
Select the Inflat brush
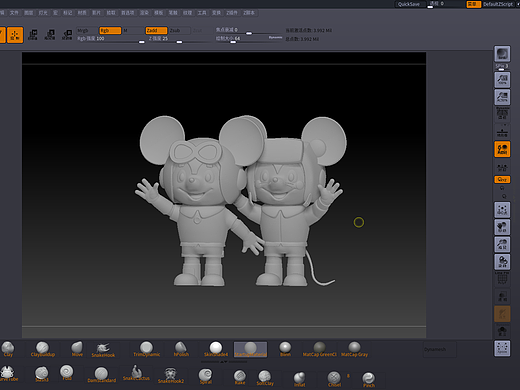coord(299,379)
